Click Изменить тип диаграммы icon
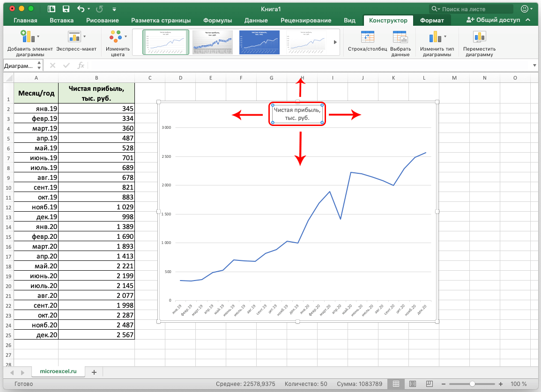Screen dimensions: 541x392 tap(435, 36)
